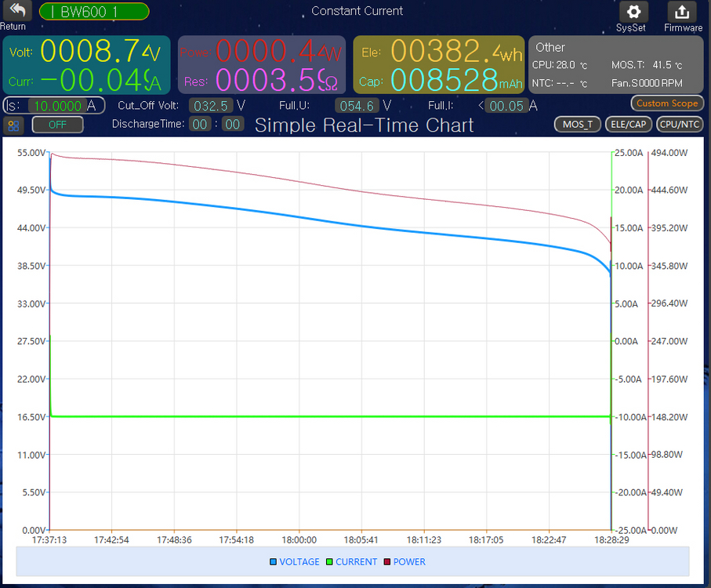Click the Firmware upload icon
This screenshot has width=711, height=588.
682,13
